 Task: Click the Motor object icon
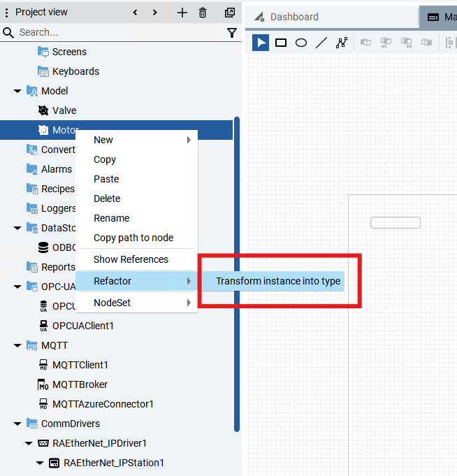tap(43, 130)
